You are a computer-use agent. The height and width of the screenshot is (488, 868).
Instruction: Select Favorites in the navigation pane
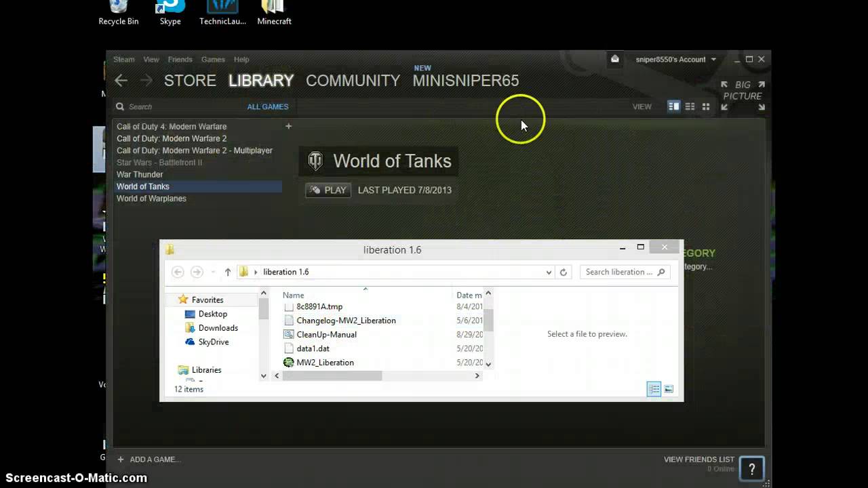(208, 300)
